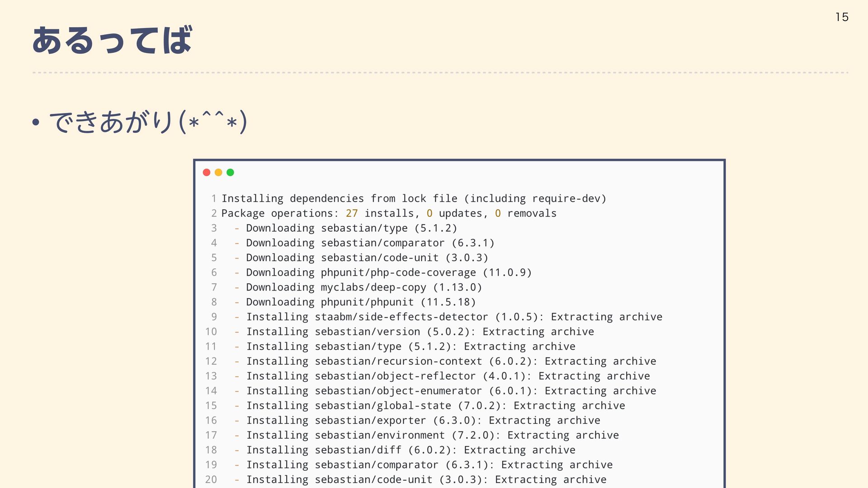Click the Installing staabm/side-effects-detector line
The height and width of the screenshot is (488, 868).
point(454,317)
